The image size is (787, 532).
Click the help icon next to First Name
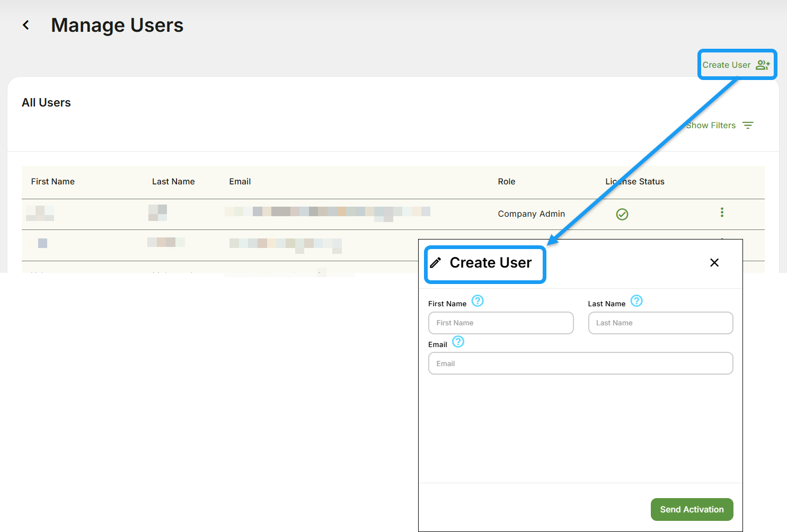click(x=477, y=300)
